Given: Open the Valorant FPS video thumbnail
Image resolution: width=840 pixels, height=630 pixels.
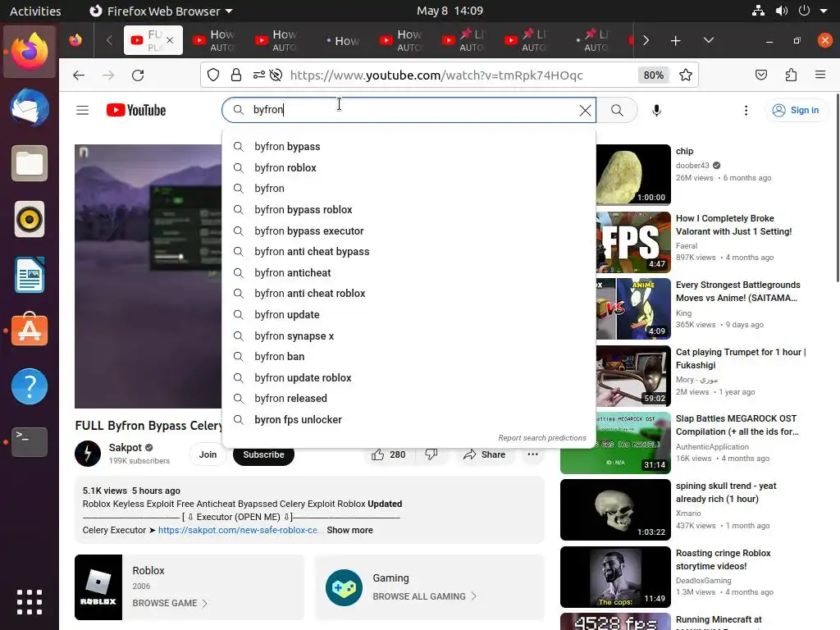Looking at the screenshot, I should point(633,242).
